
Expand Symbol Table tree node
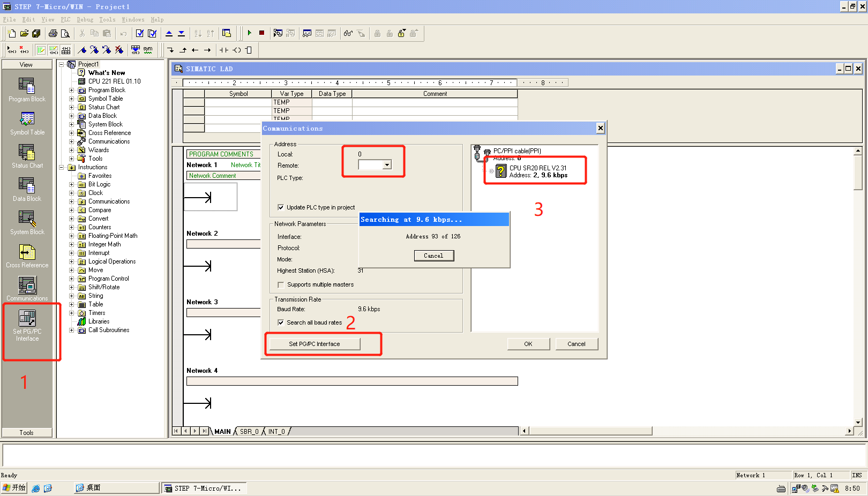71,99
